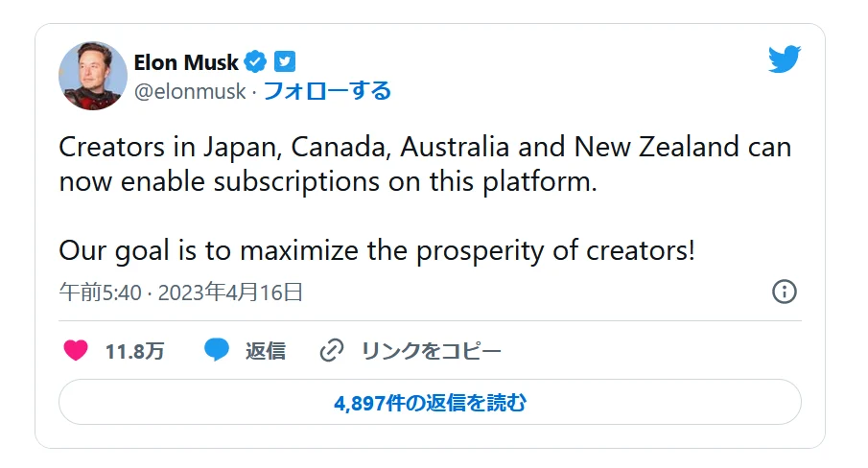Screen dimensions: 868x468
Task: Click the blue reply speech bubble icon
Action: point(217,351)
